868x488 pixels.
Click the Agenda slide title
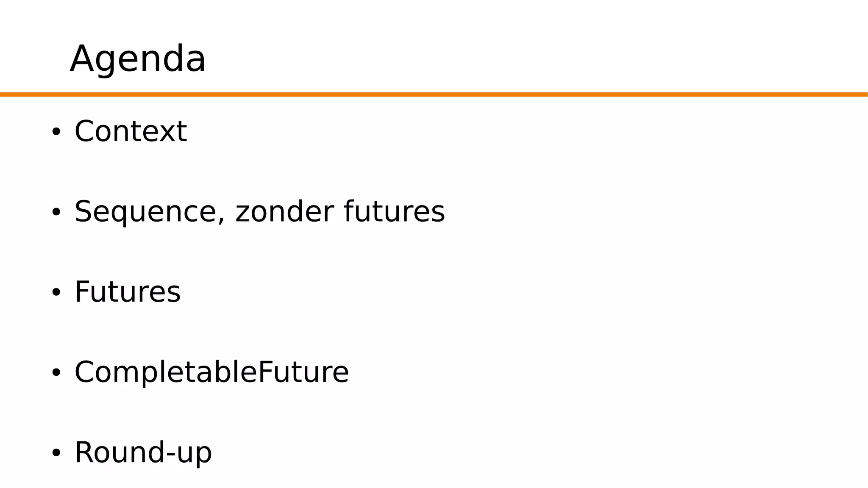pos(138,59)
